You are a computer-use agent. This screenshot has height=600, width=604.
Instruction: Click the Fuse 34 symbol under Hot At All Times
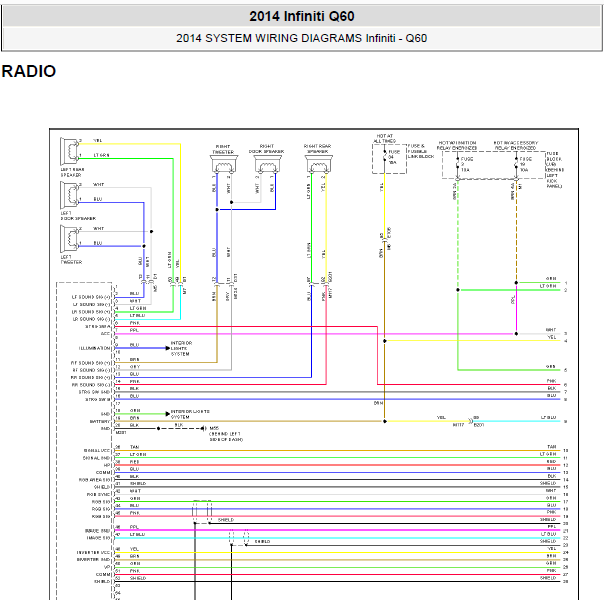click(x=384, y=157)
